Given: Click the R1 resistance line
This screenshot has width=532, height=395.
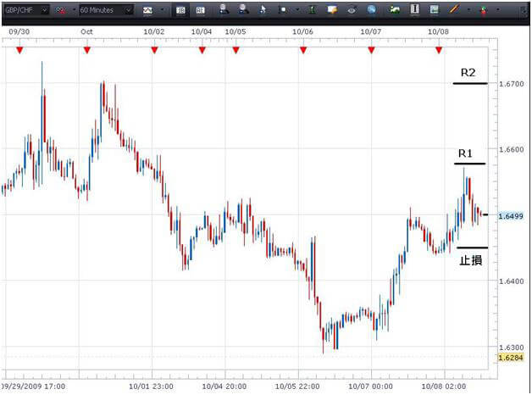Looking at the screenshot, I should coord(469,163).
